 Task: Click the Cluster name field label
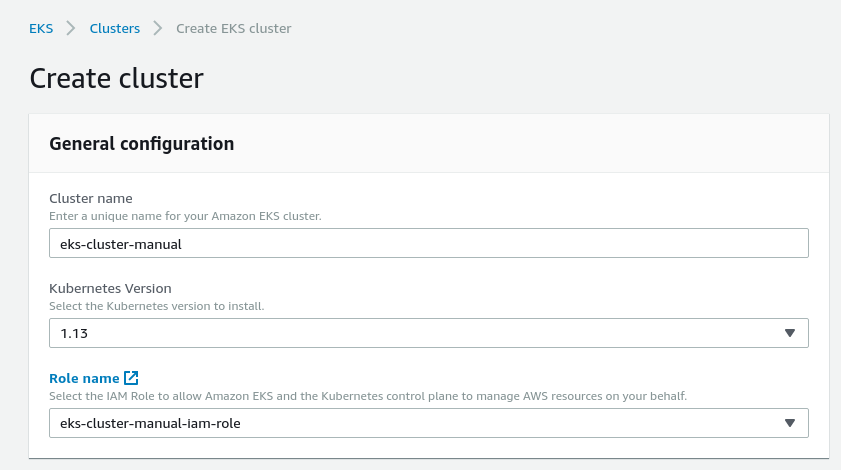91,199
